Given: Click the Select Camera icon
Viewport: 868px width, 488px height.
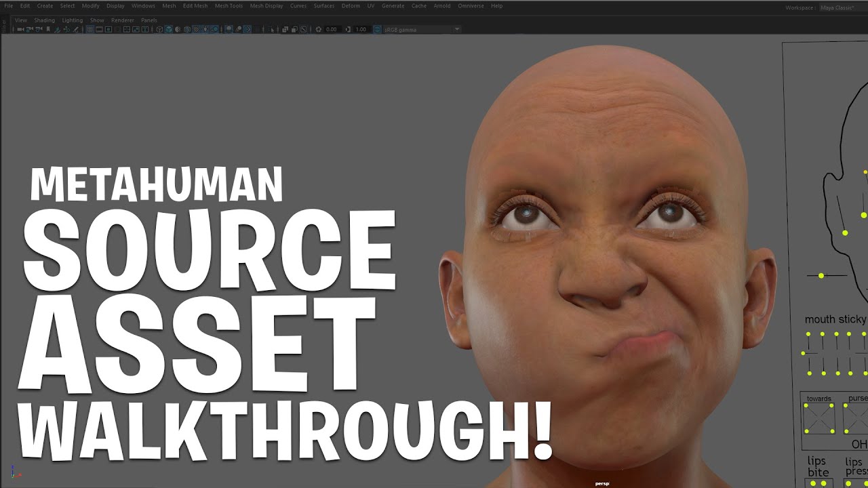Looking at the screenshot, I should [x=20, y=29].
